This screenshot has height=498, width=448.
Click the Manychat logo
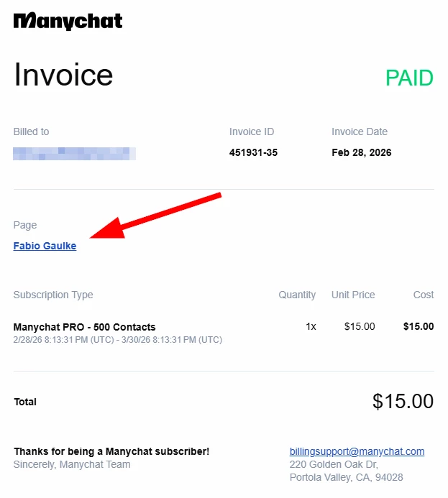68,20
